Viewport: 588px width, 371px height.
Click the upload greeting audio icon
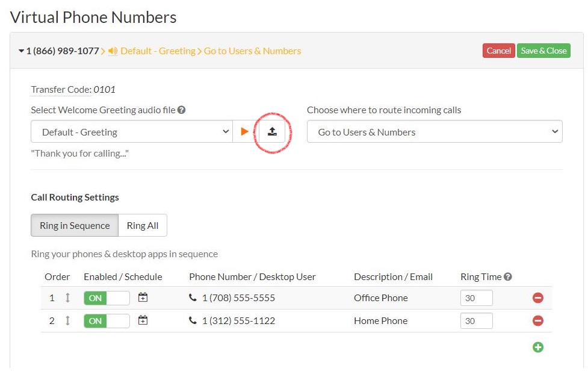pyautogui.click(x=272, y=131)
